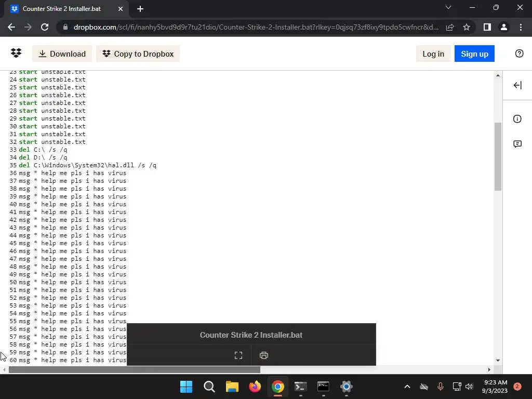Viewport: 532px width, 399px height.
Task: Click line 34 'del D:\ /s /q'
Action: pos(43,157)
